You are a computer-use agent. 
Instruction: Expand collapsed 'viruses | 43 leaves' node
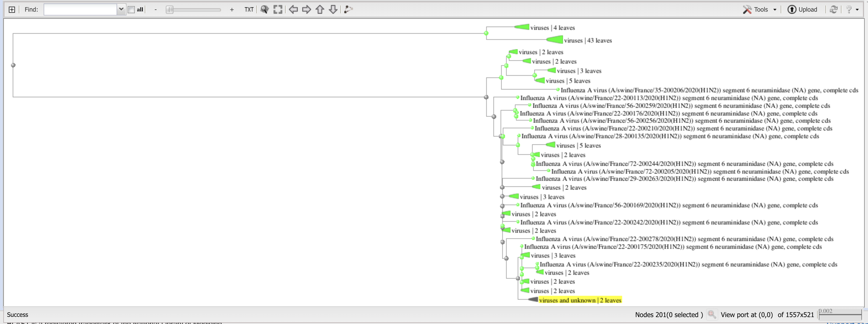click(555, 40)
